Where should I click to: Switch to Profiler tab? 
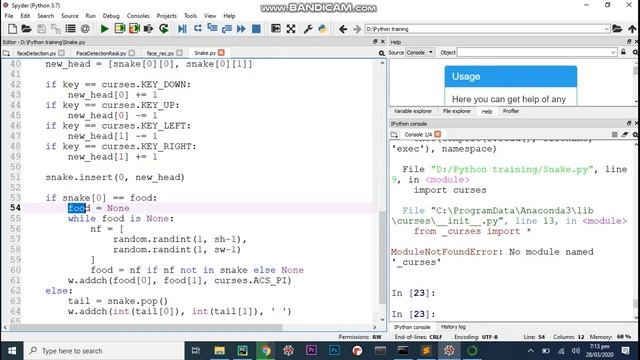511,111
